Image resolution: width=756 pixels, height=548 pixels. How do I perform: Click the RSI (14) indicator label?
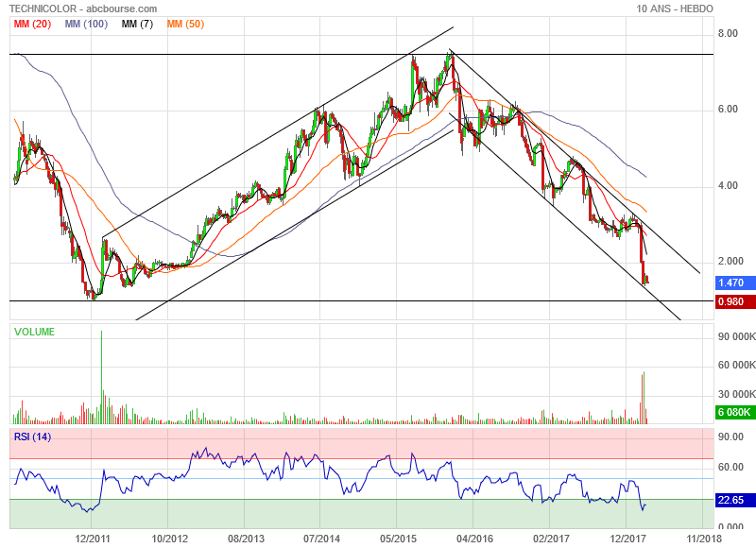pyautogui.click(x=32, y=436)
